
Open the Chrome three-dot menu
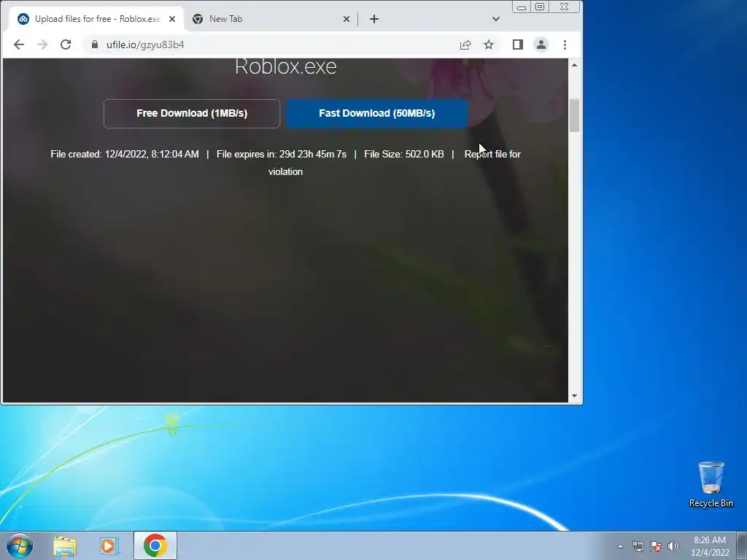[x=565, y=44]
